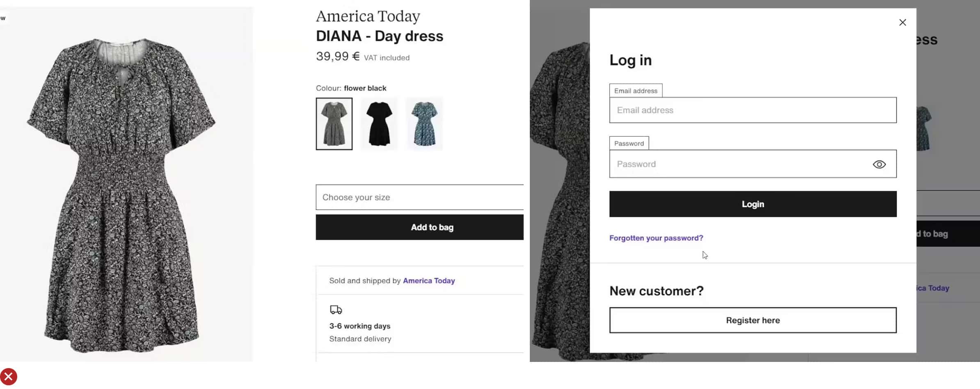Click the red circular X icon

(9, 377)
